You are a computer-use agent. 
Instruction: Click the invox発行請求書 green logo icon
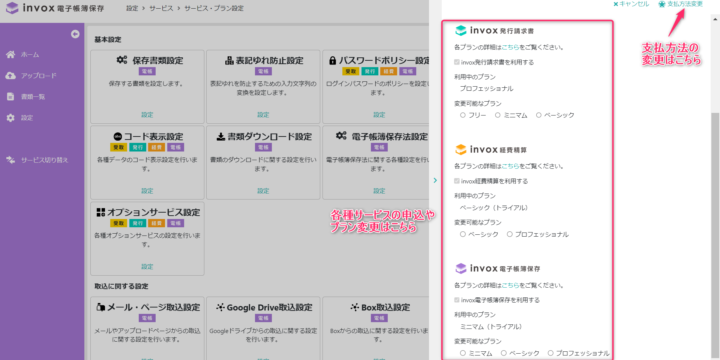pos(460,31)
